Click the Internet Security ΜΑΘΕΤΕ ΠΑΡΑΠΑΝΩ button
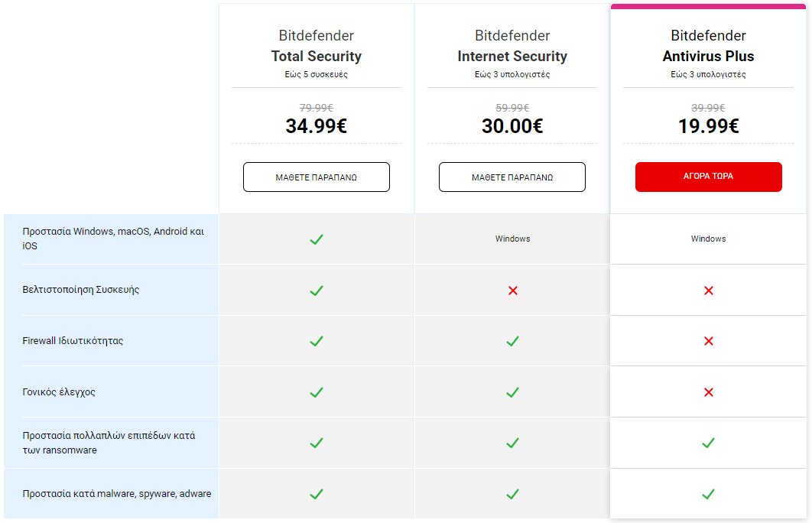Viewport: 812px width, 523px height. [x=512, y=177]
